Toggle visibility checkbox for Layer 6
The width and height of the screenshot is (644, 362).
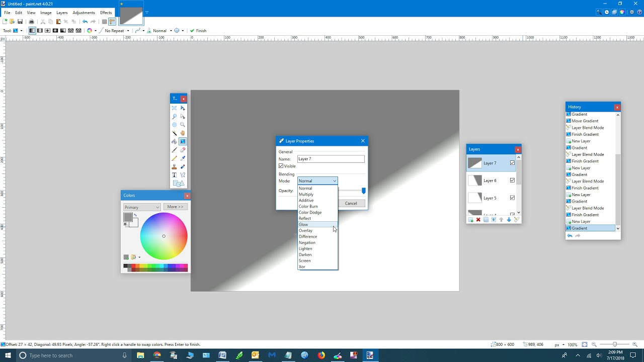512,180
